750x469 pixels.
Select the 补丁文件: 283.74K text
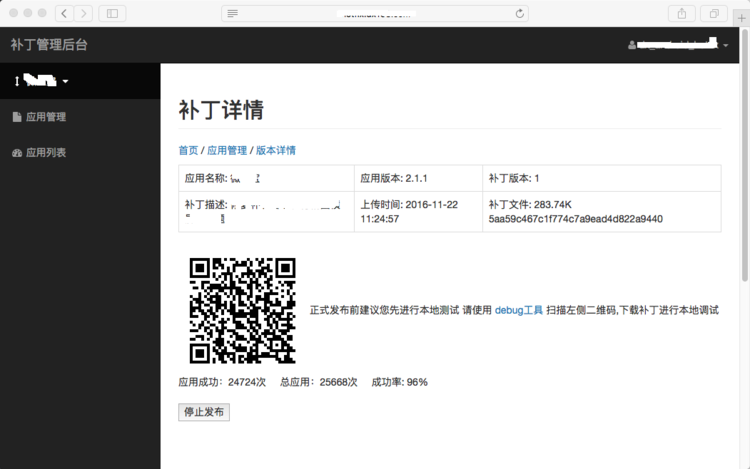tap(530, 205)
